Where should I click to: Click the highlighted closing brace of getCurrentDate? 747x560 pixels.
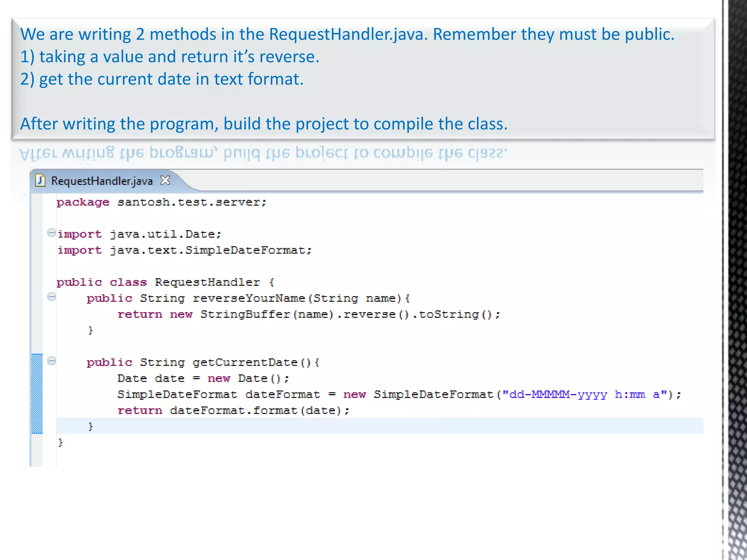[x=90, y=426]
